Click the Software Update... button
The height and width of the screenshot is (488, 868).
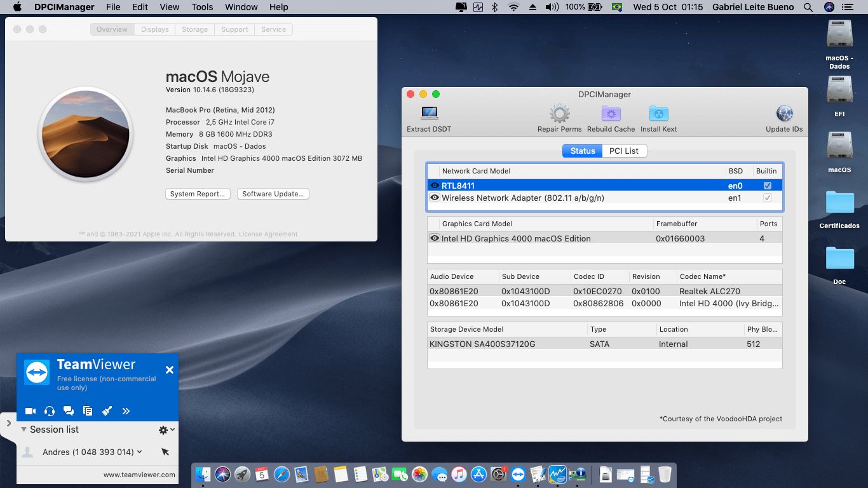(273, 194)
